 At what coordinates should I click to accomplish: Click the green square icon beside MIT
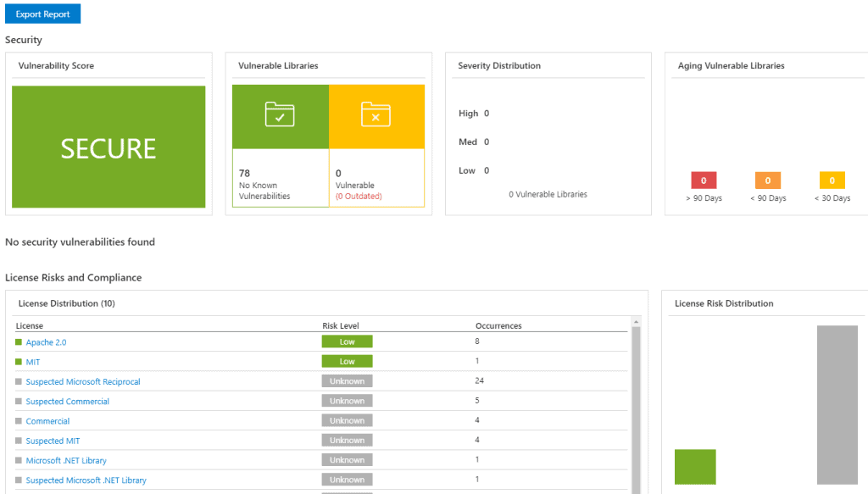click(18, 361)
